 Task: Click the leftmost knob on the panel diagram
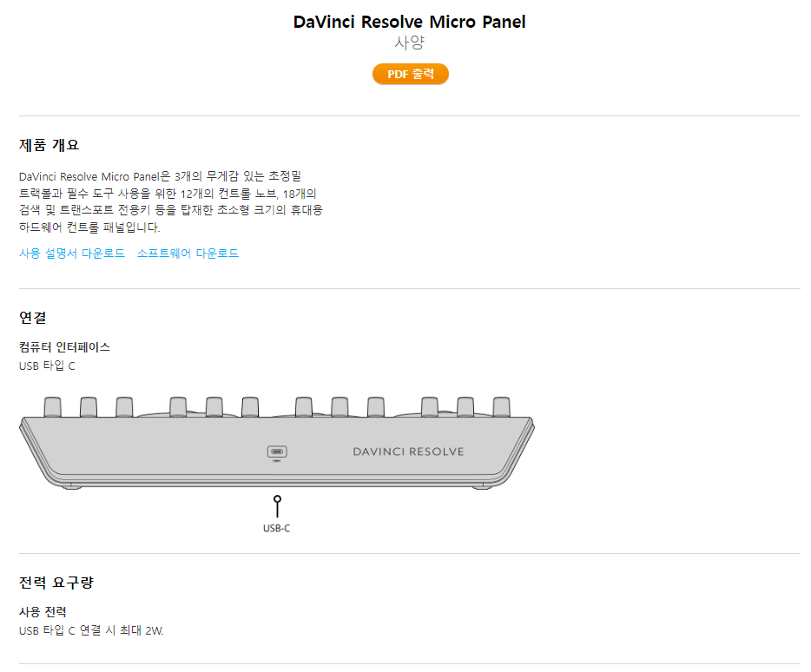[53, 406]
